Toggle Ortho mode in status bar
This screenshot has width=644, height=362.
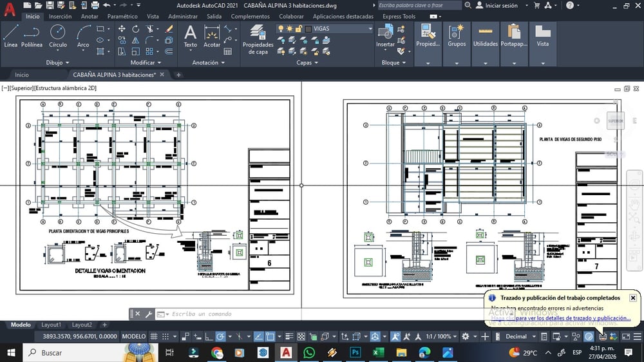tap(209, 336)
